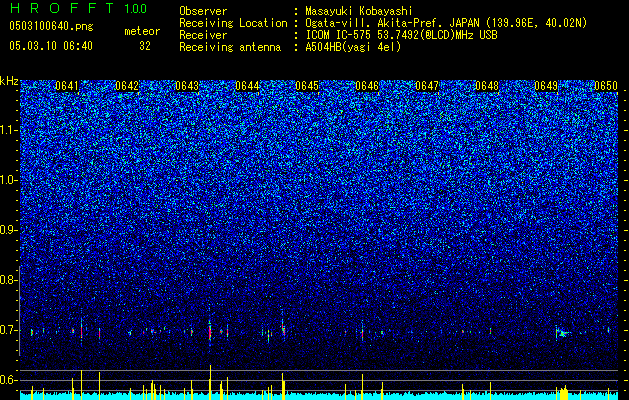This screenshot has height=400, width=629.
Task: Click the 1.0 kHz frequency axis label
Action: tap(7, 181)
